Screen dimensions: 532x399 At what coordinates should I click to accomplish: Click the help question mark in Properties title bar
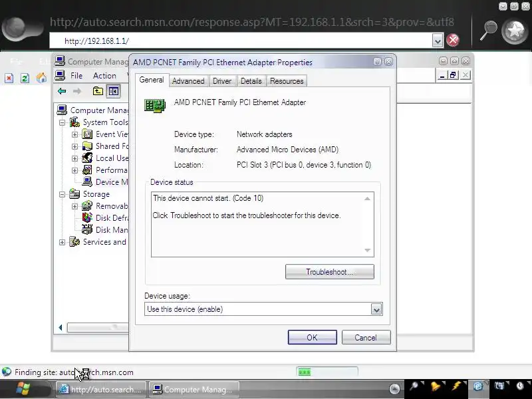[377, 61]
